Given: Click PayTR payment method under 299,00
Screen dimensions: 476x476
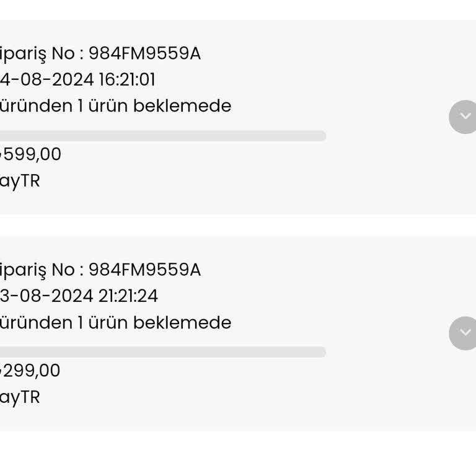Looking at the screenshot, I should click(20, 397).
